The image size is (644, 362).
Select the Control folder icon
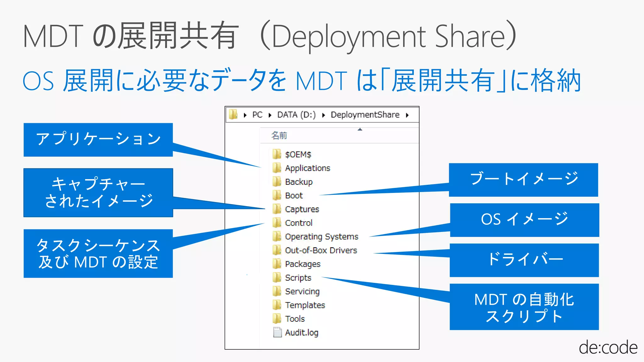277,223
